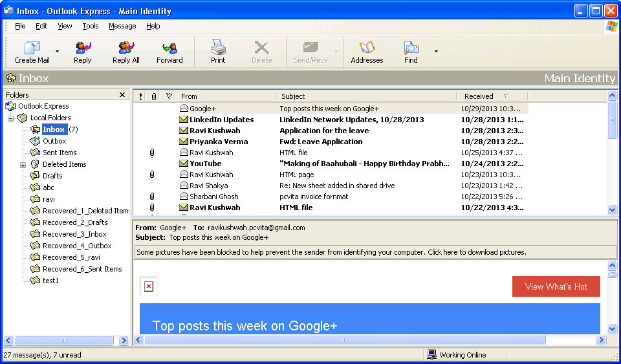Click the blocked pictures download notice bar
The height and width of the screenshot is (364, 621).
click(x=375, y=252)
